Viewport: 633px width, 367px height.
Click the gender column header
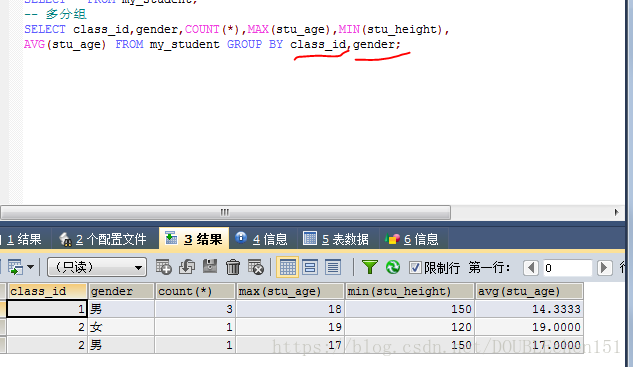click(121, 291)
